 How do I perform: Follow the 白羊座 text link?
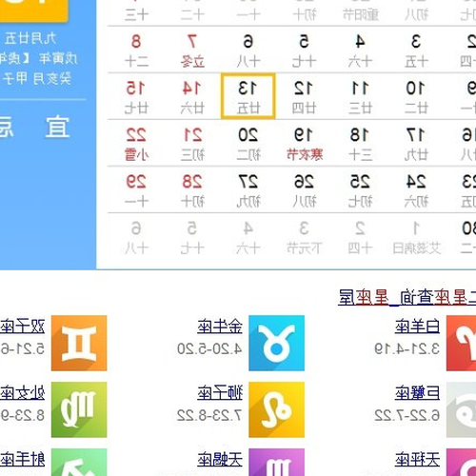[x=417, y=327]
